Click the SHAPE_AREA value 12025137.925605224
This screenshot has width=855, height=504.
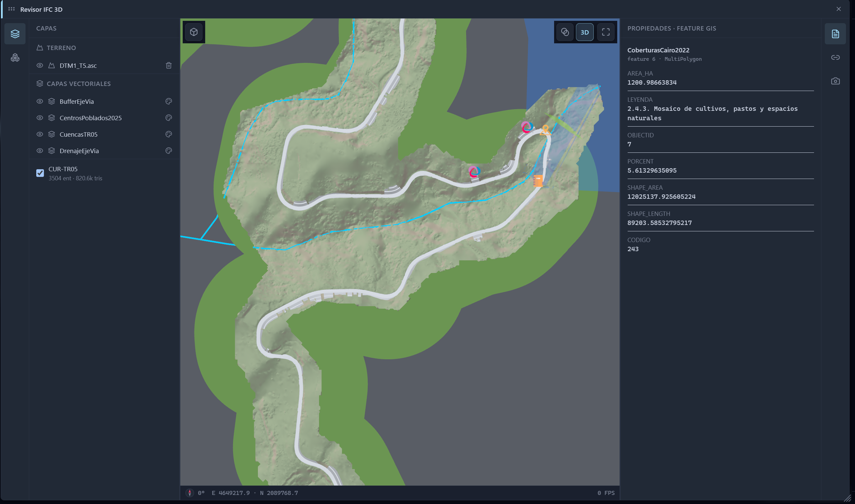[x=662, y=197]
